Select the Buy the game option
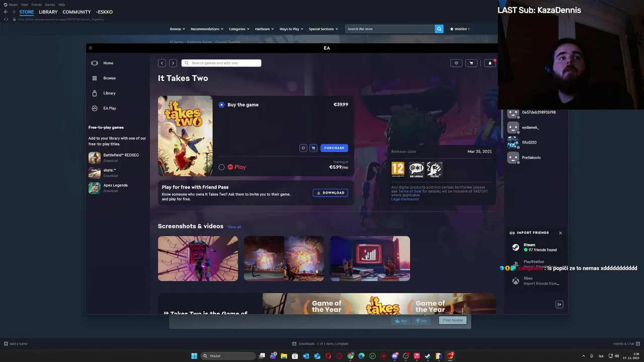Screen dimensions: 644x362 221,105
